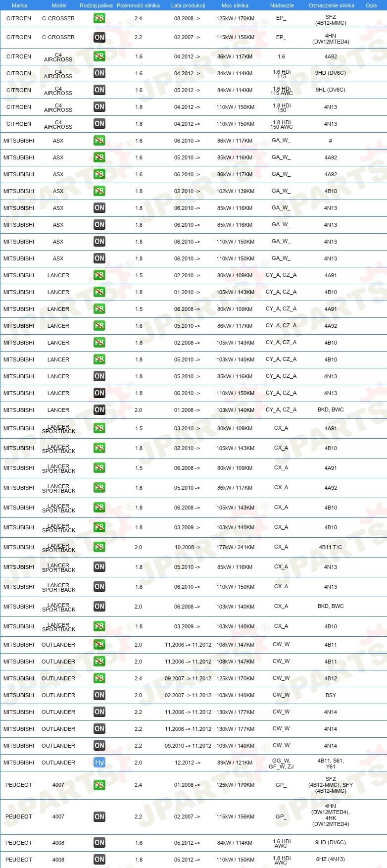Click PB icon for Mitsubishi ASX with # engine code
The image size is (387, 868).
pos(99,141)
